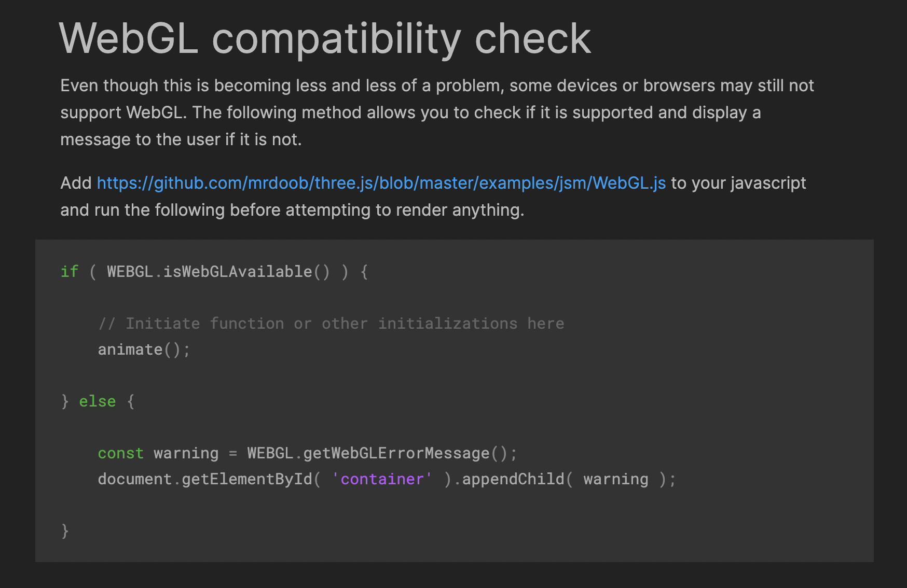Click the animate() line in code
This screenshot has width=907, height=588.
coord(144,349)
